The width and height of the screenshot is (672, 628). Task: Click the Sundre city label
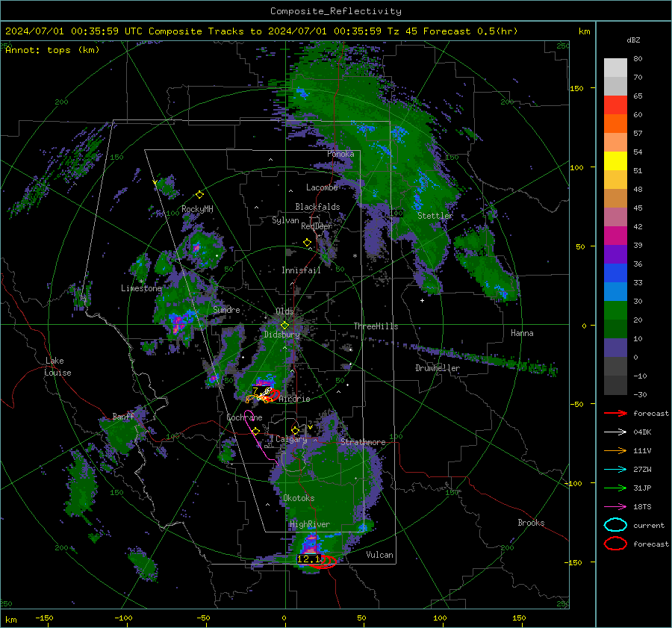coord(226,309)
